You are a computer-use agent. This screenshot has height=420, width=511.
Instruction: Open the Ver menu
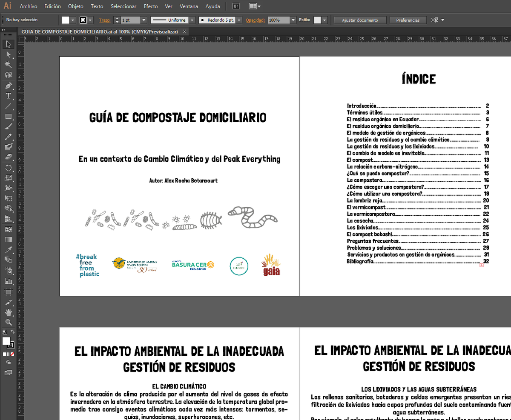(x=169, y=6)
